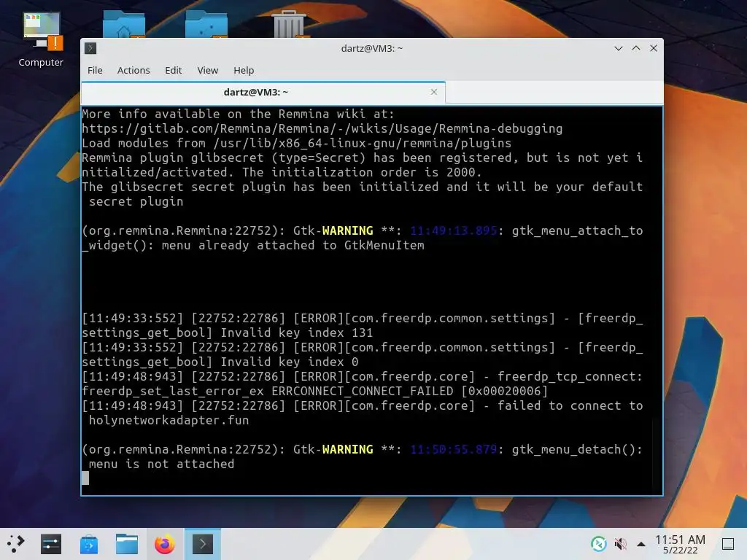Click the first yellow WARNING text
This screenshot has height=560, width=747.
(x=348, y=231)
